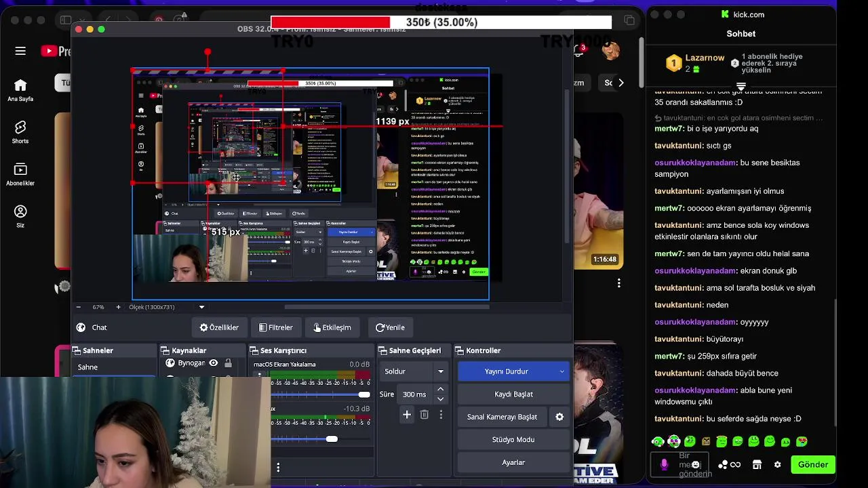Click Sanal Kamerayı Başlat button
The height and width of the screenshot is (488, 868).
click(502, 417)
